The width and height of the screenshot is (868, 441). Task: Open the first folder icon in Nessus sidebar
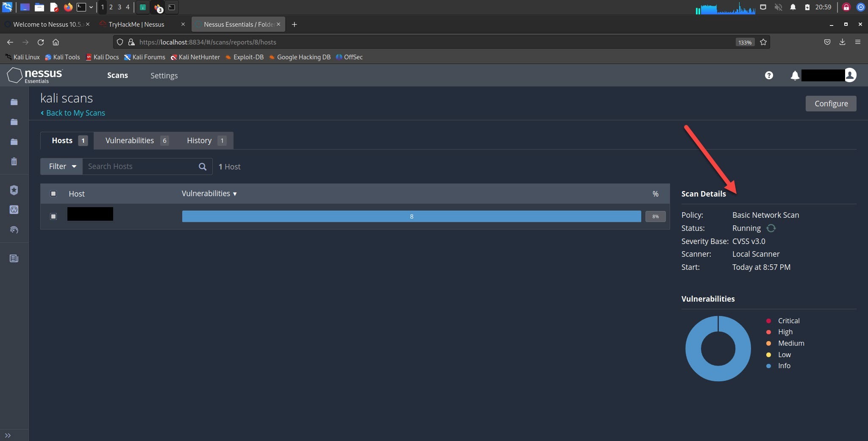pos(14,102)
